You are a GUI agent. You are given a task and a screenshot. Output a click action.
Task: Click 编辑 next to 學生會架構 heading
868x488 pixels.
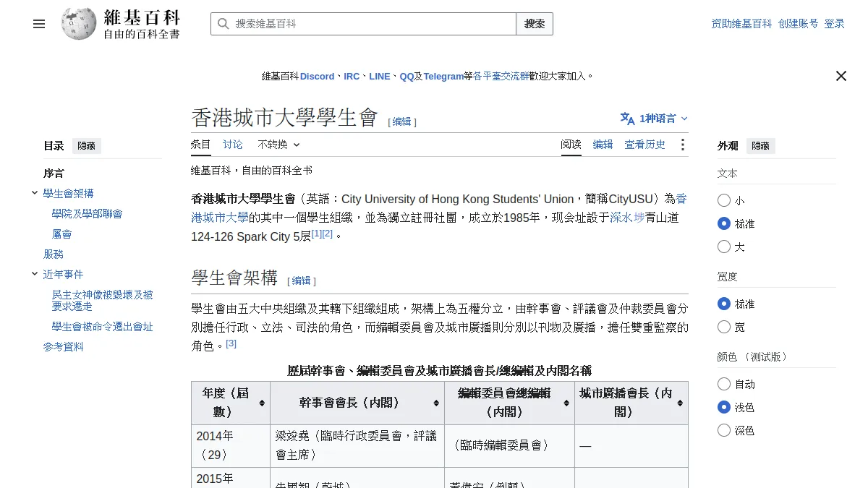pos(302,281)
